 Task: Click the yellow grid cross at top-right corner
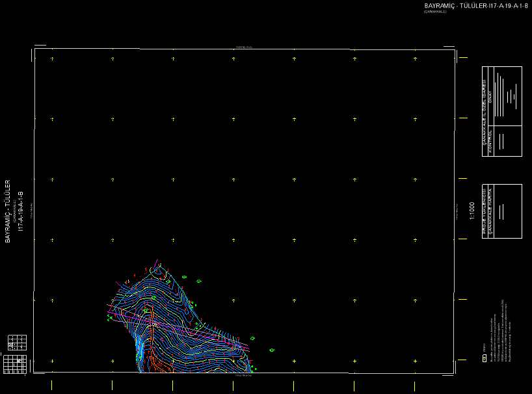[x=415, y=59]
